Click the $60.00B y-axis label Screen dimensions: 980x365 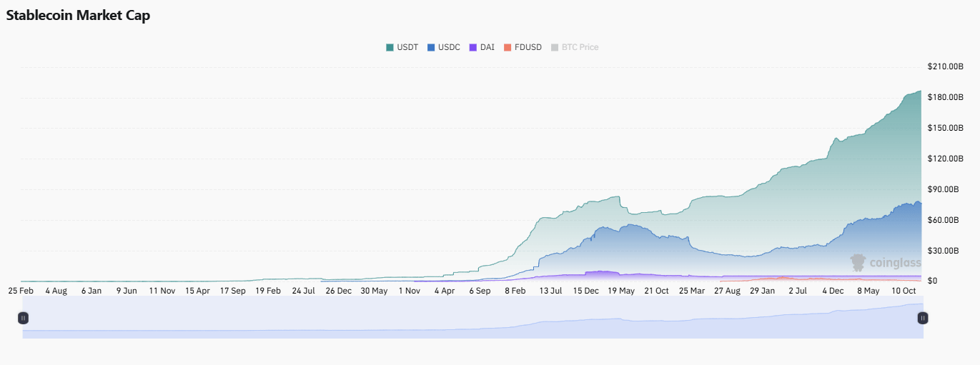point(943,220)
